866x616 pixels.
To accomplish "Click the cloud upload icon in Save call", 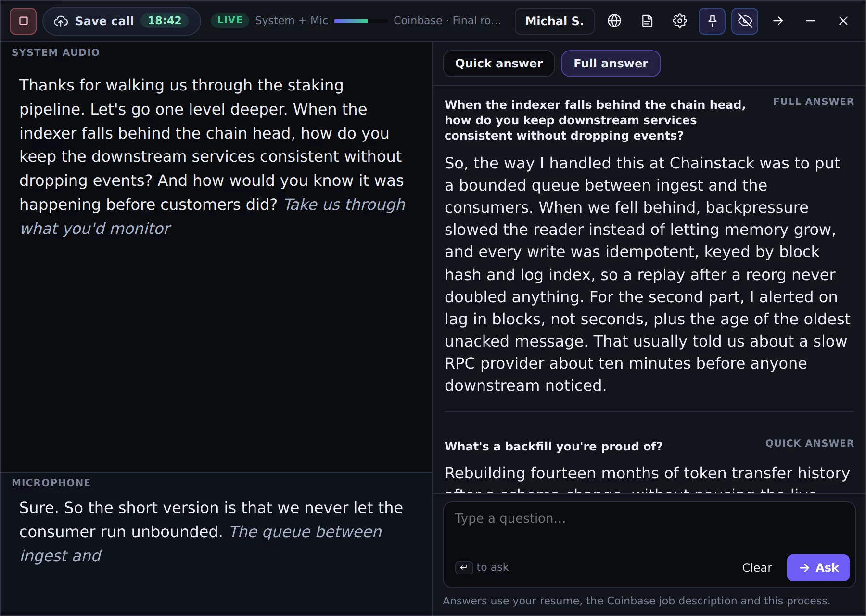I will click(x=61, y=21).
